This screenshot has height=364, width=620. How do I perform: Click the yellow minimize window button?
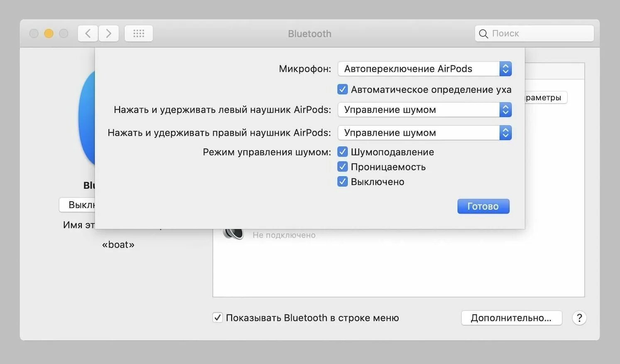pos(49,34)
